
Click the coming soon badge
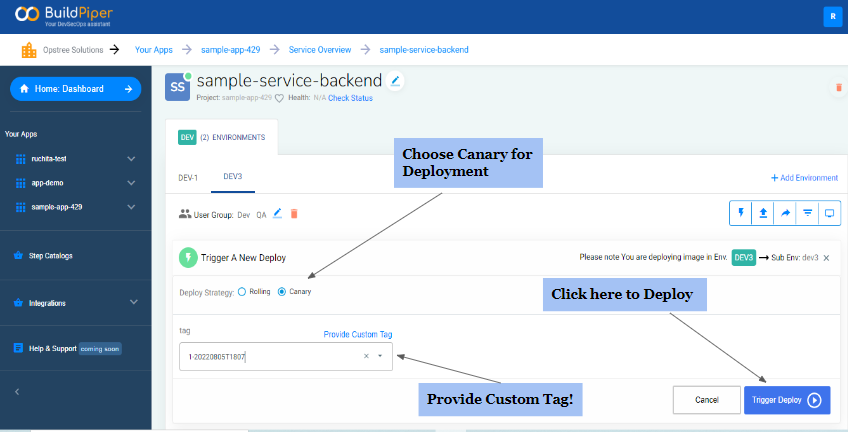tap(100, 349)
